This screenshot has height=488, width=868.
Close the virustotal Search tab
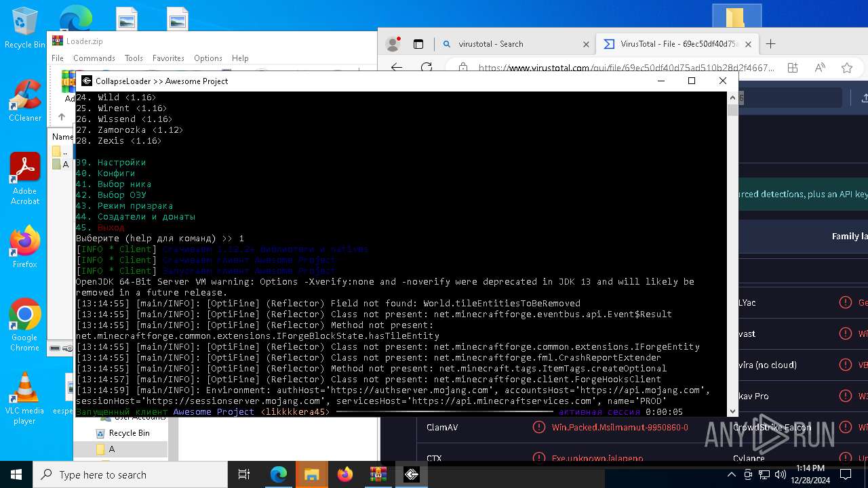(x=586, y=44)
